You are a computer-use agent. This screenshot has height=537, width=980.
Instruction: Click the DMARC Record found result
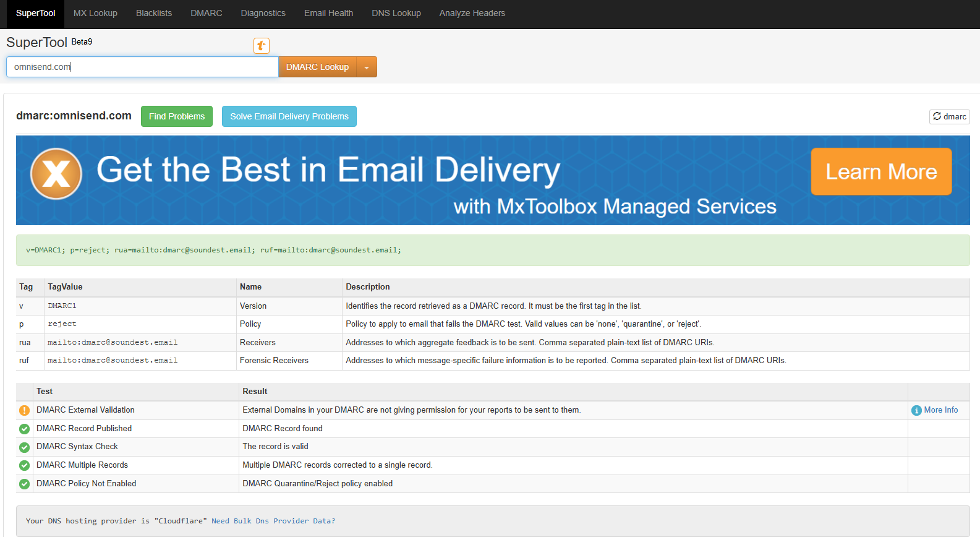coord(283,429)
